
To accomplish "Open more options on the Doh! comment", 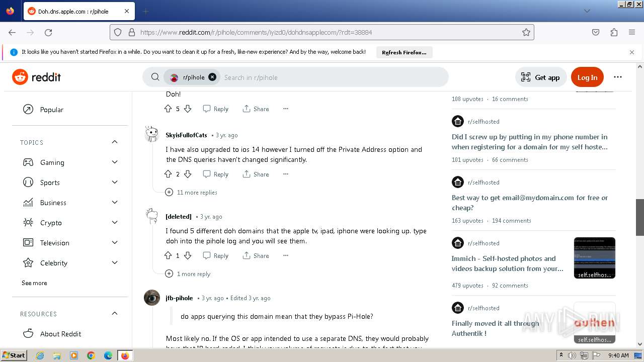I will (x=285, y=109).
